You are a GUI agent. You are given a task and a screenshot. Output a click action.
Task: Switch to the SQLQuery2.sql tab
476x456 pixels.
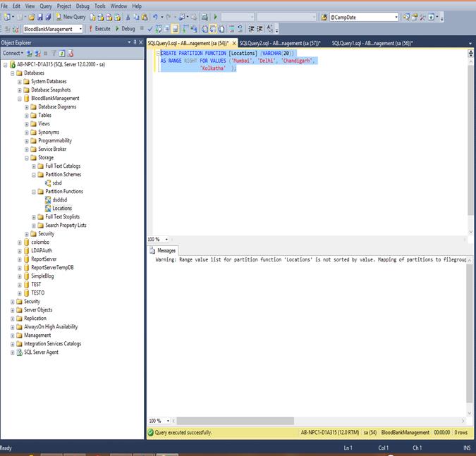(279, 43)
